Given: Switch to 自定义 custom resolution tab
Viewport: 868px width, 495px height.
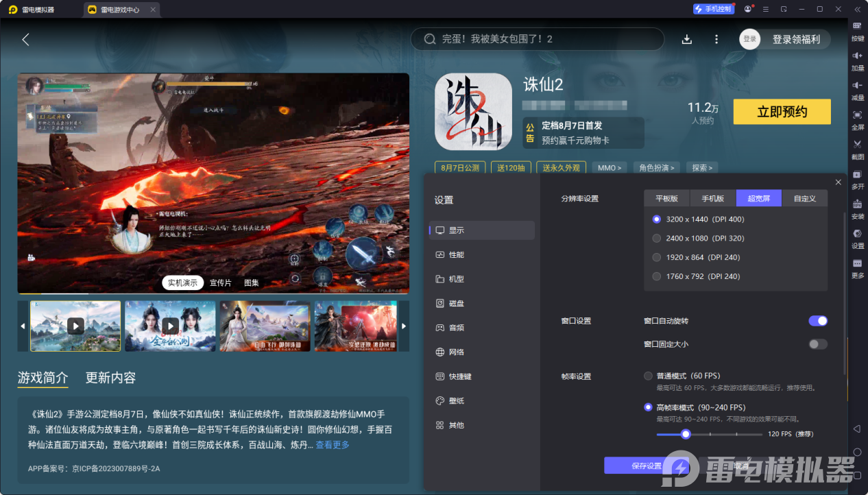Looking at the screenshot, I should (x=805, y=198).
